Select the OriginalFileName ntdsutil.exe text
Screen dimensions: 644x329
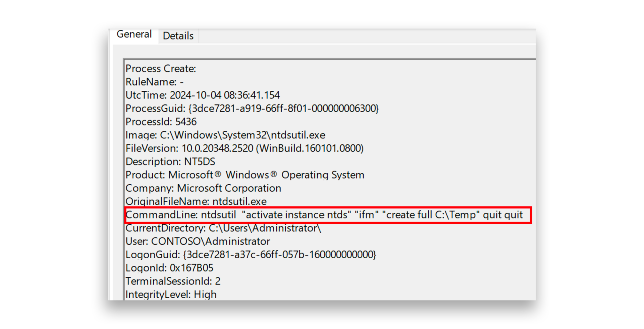pos(196,201)
